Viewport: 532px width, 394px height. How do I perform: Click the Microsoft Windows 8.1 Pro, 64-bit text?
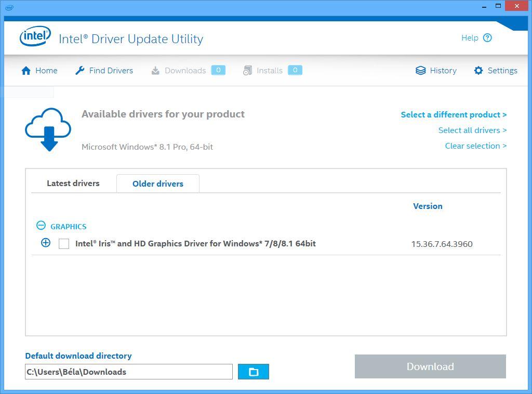click(x=147, y=147)
